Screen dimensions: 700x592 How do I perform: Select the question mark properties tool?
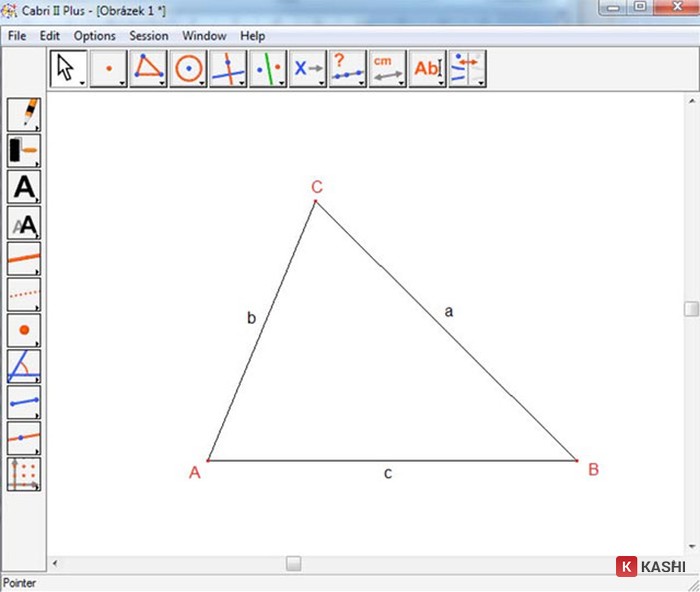[x=347, y=69]
